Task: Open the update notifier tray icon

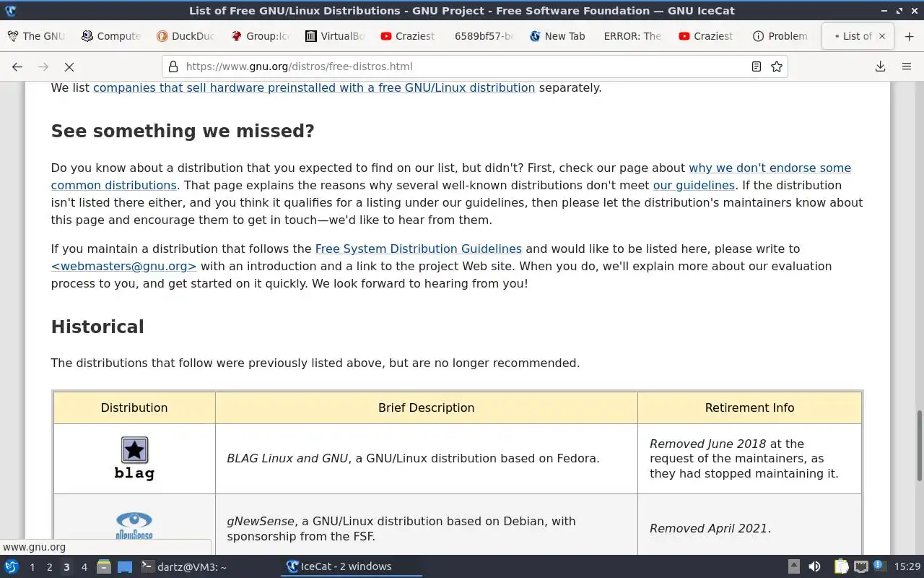Action: (879, 566)
